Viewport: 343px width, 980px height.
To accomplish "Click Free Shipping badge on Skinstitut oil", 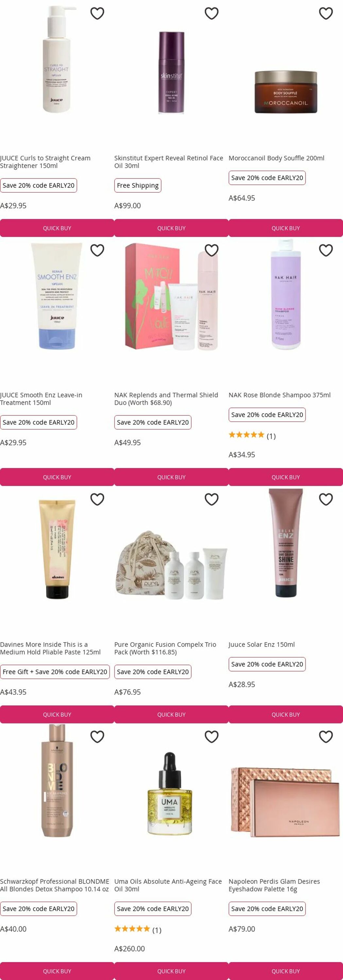I will coord(138,185).
